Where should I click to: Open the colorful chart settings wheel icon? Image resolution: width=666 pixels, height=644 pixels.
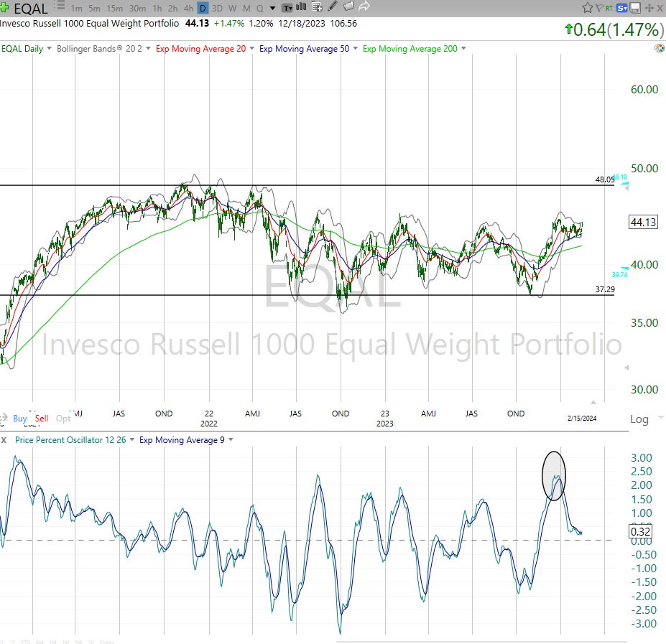660,48
